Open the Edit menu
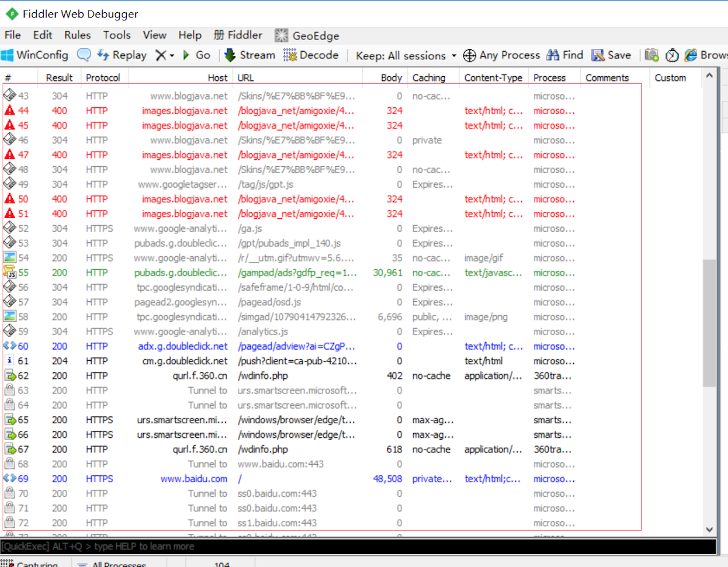728x567 pixels. [42, 35]
